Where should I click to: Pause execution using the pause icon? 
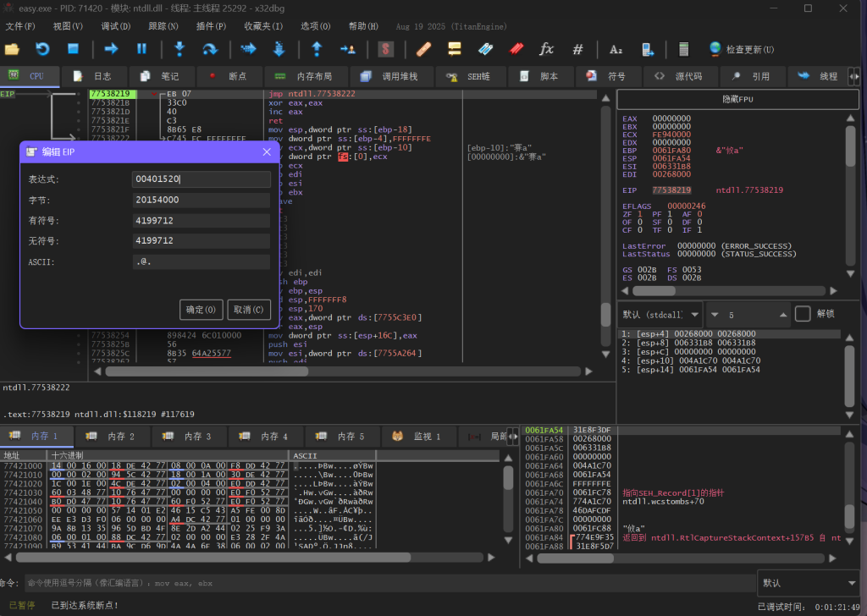[x=142, y=49]
